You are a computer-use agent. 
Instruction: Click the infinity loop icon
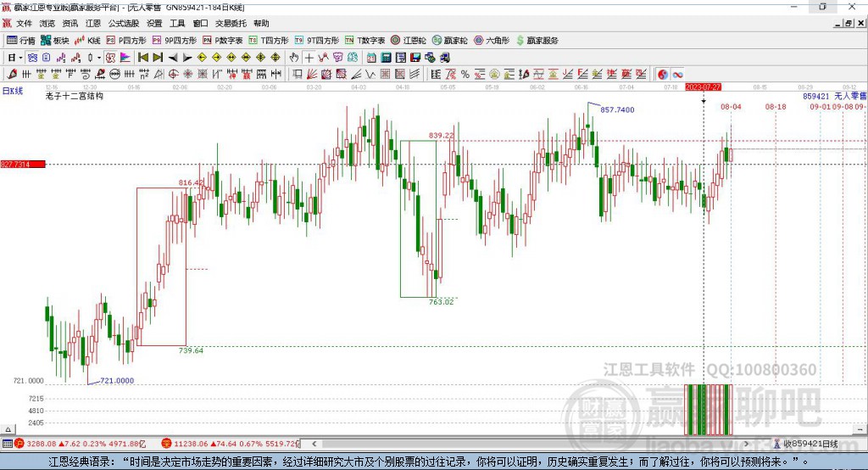(x=677, y=75)
